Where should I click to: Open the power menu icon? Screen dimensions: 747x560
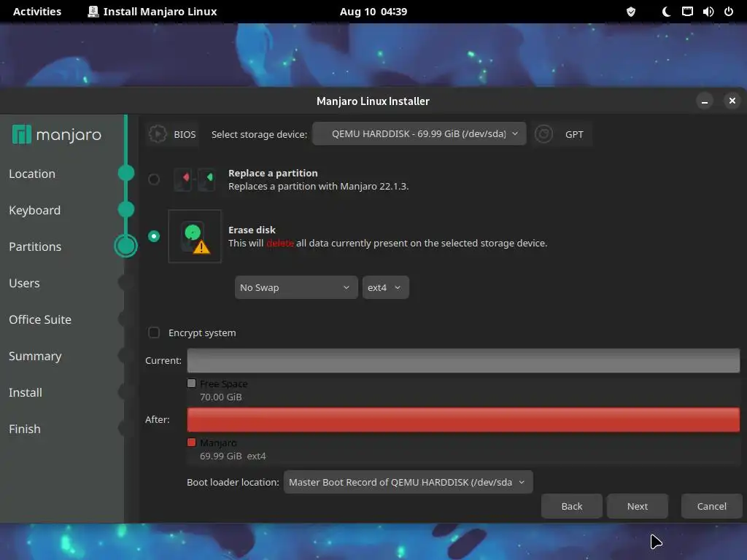pyautogui.click(x=729, y=12)
